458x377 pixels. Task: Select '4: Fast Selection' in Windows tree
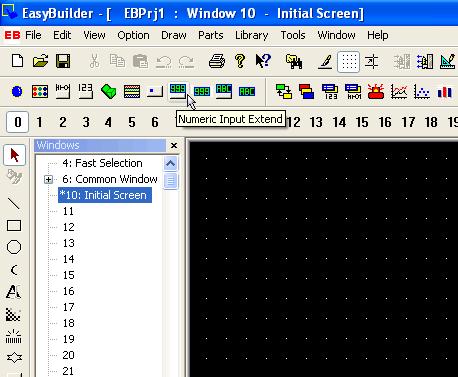(102, 163)
